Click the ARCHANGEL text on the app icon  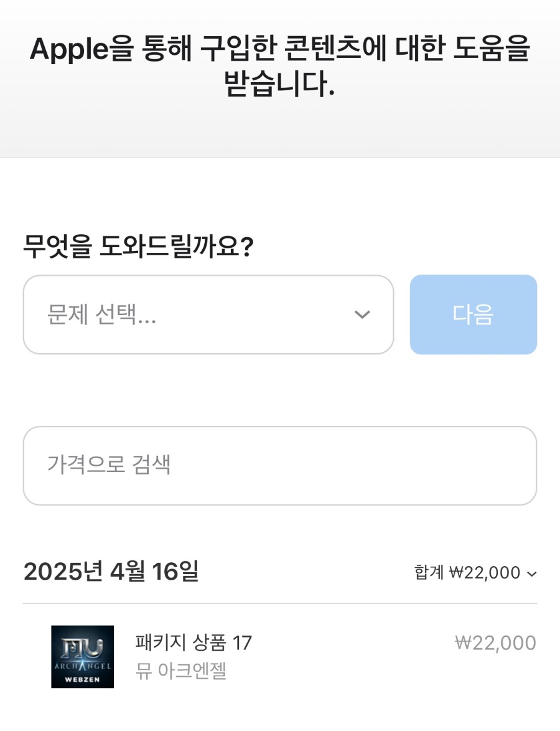click(82, 667)
